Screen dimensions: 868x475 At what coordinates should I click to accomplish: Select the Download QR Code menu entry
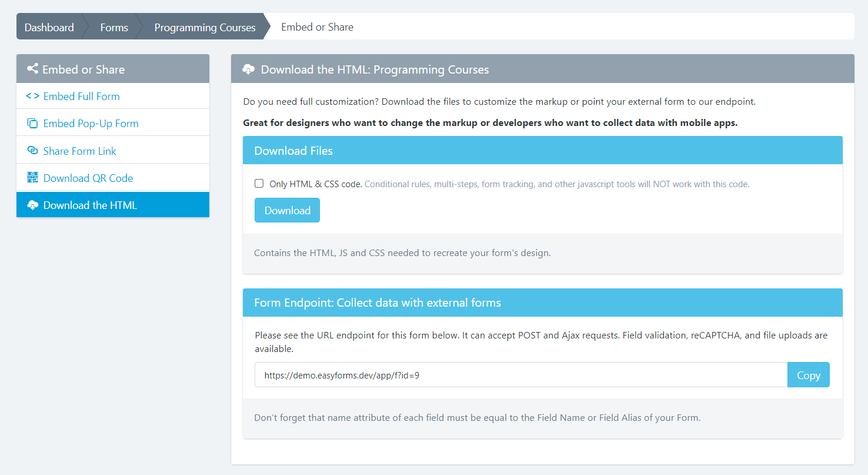tap(88, 178)
